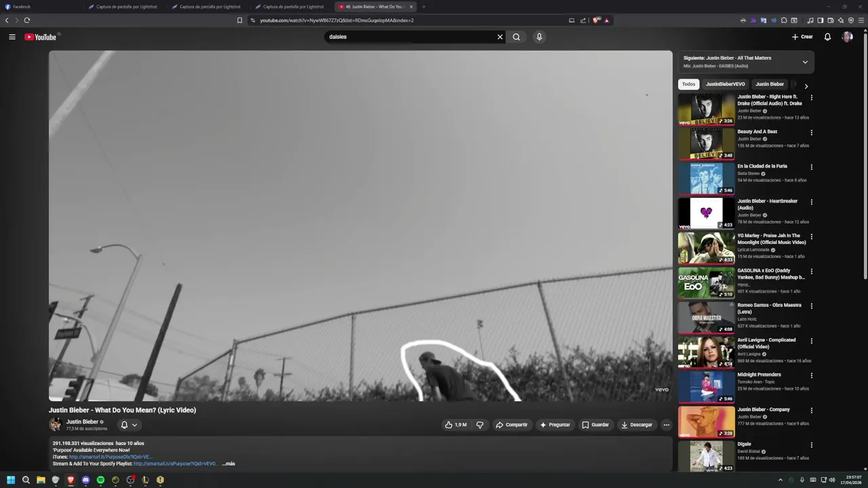The width and height of the screenshot is (868, 488).
Task: Open the Windows Start menu
Action: point(11,480)
